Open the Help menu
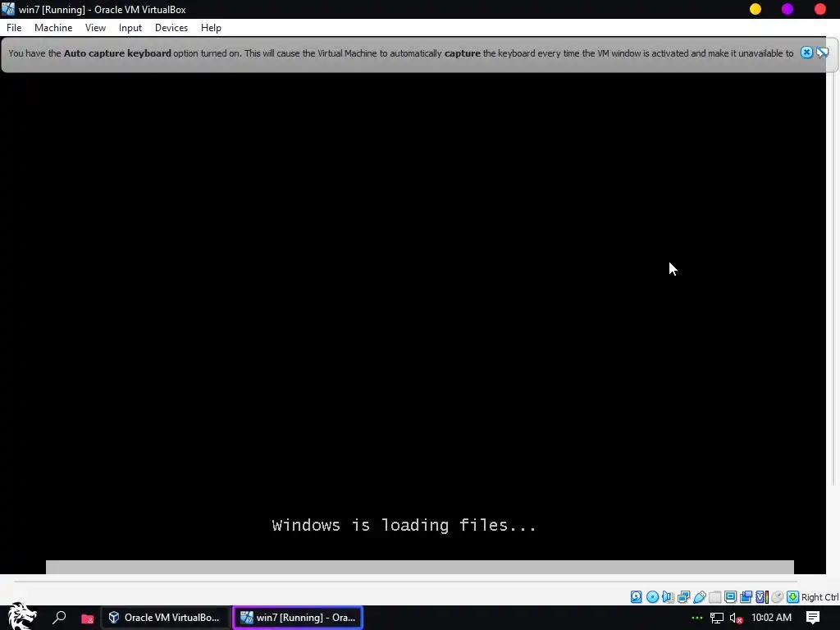 click(x=211, y=28)
